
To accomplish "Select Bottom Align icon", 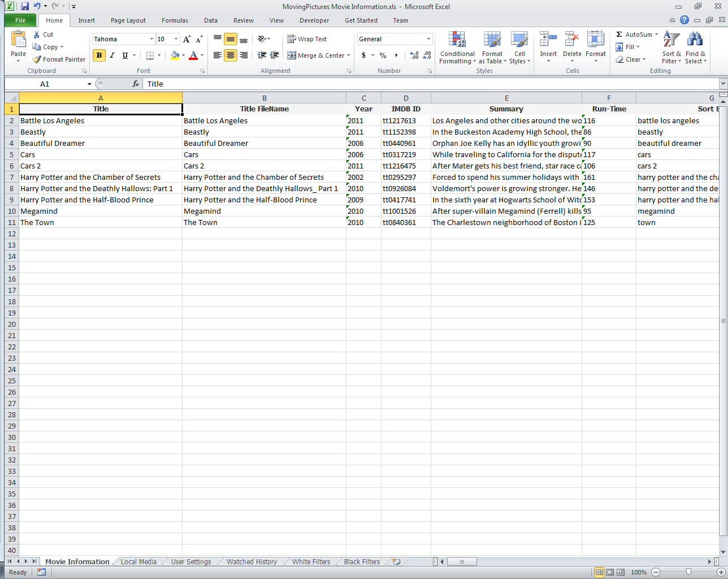I will tap(244, 39).
